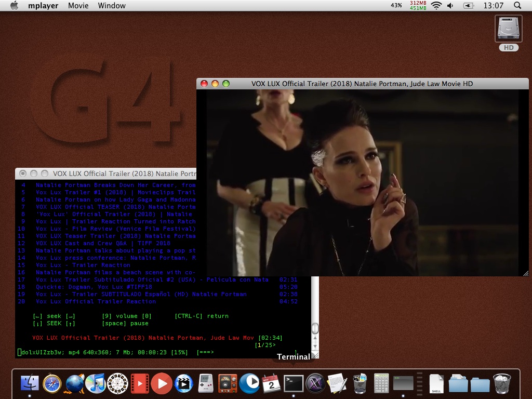Click the Terminal scrollbar thumb
This screenshot has width=532, height=399.
coord(315,328)
